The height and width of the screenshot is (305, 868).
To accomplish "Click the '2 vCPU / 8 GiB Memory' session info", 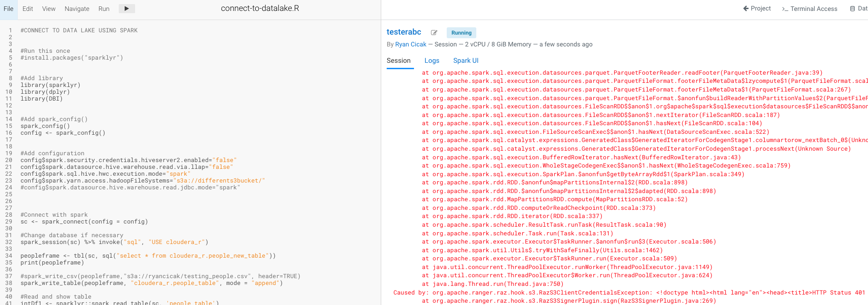I will pyautogui.click(x=498, y=45).
